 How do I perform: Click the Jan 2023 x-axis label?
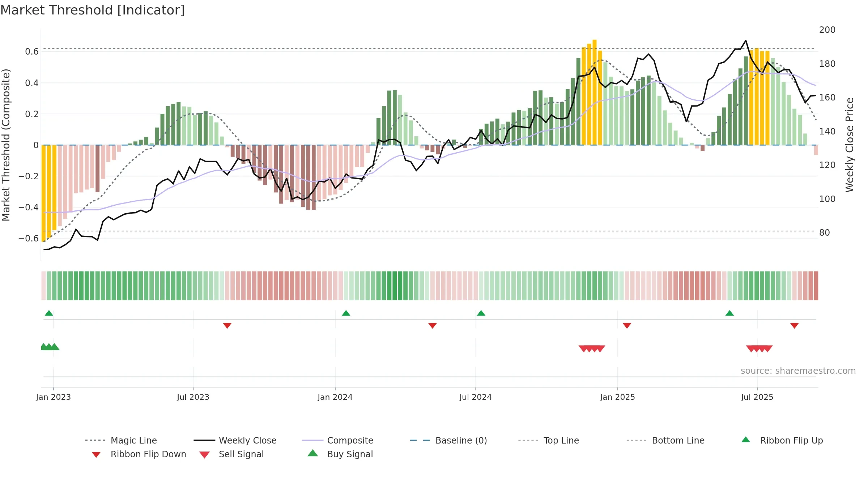pyautogui.click(x=54, y=397)
